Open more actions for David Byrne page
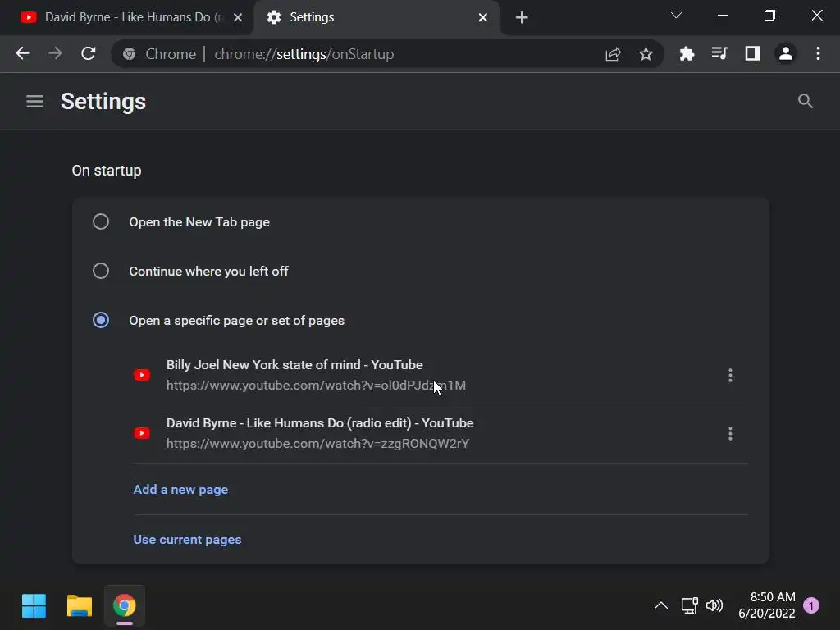Screen dimensions: 840x630 coord(730,433)
